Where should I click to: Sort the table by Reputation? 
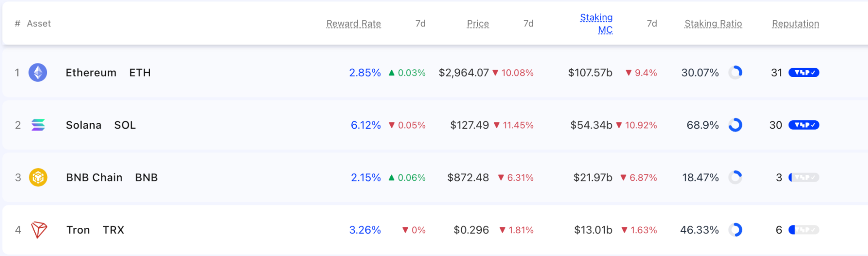click(x=795, y=23)
